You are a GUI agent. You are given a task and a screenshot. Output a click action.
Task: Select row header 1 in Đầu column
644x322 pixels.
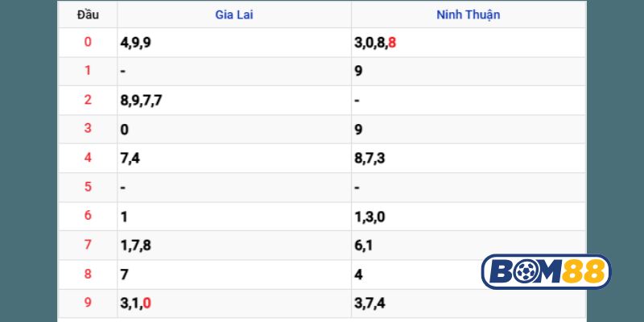click(x=88, y=72)
